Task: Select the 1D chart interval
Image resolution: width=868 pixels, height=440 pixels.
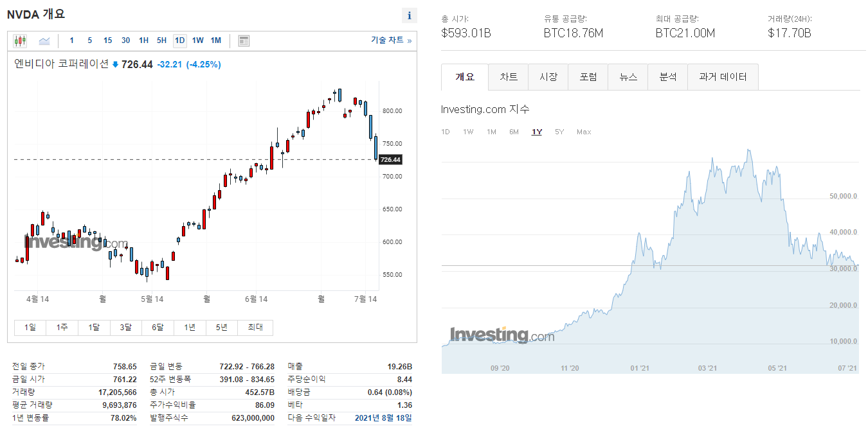Action: click(x=179, y=40)
